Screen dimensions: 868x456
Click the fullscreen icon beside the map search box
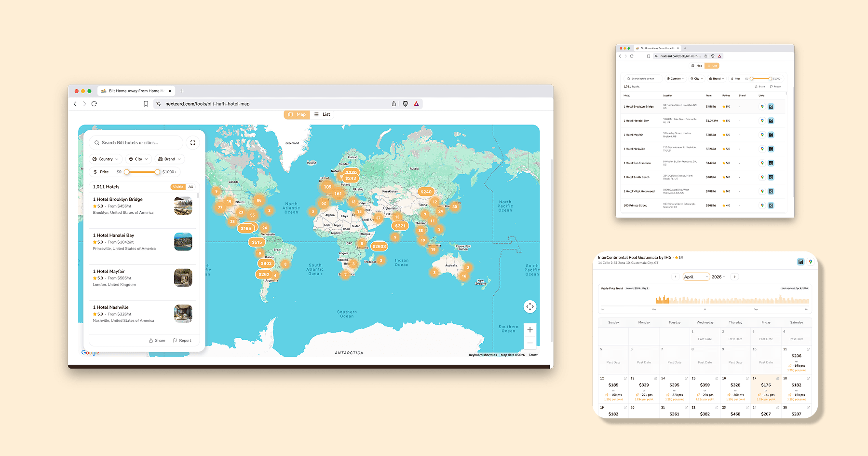[x=193, y=142]
